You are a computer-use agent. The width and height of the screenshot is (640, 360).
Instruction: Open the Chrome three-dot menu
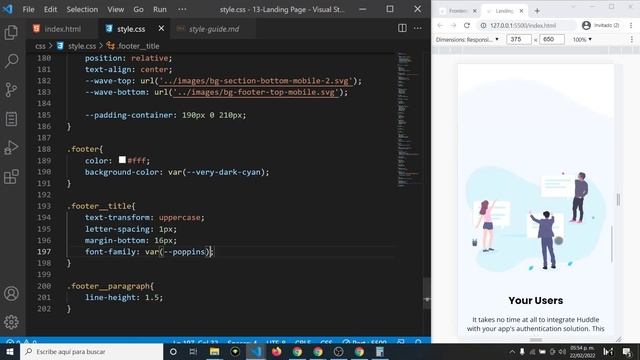tap(631, 25)
